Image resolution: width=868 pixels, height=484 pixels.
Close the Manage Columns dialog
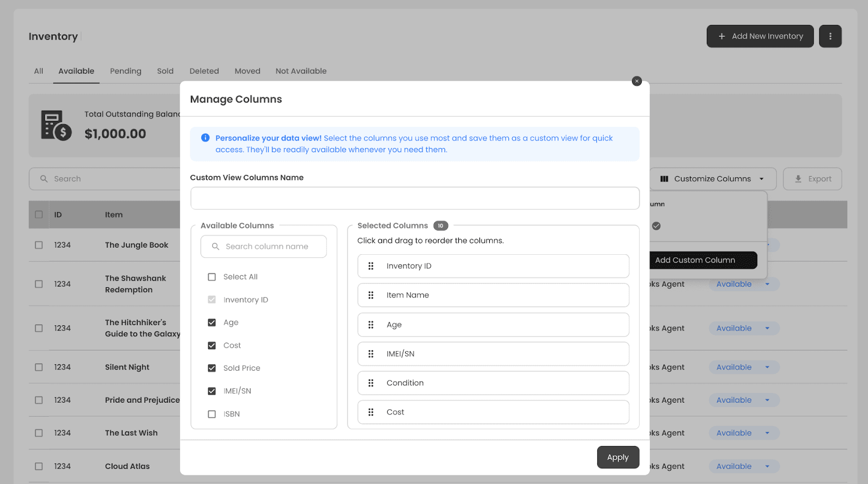tap(637, 81)
